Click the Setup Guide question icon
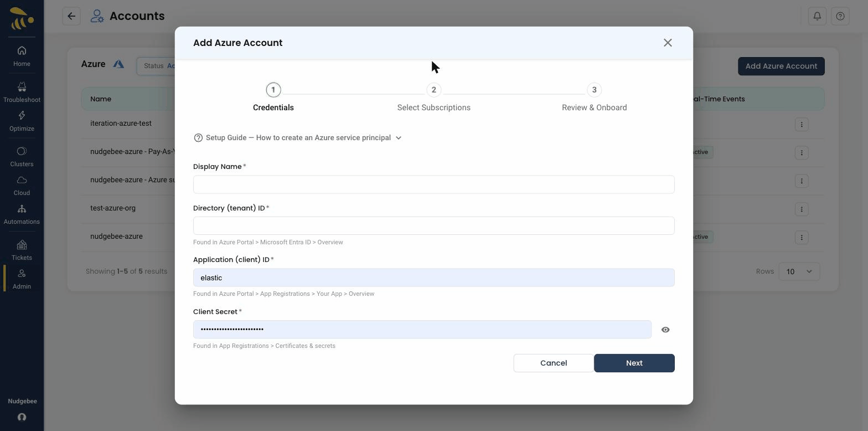The height and width of the screenshot is (431, 868). [198, 138]
